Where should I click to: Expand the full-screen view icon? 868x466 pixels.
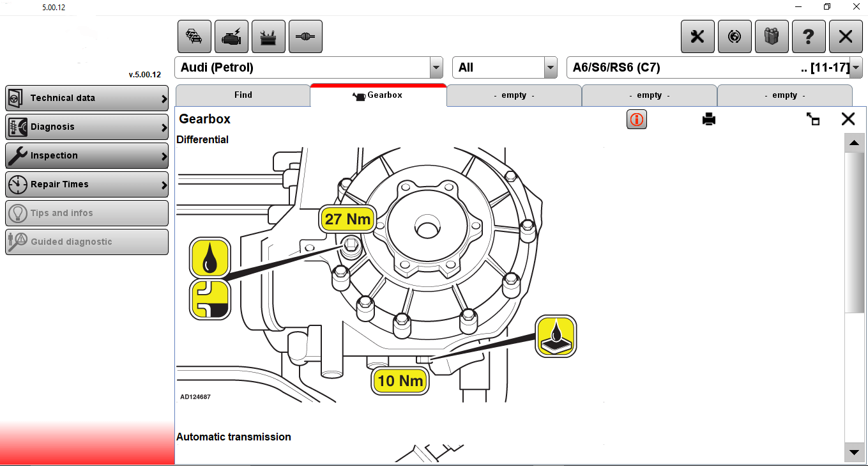[x=812, y=119]
